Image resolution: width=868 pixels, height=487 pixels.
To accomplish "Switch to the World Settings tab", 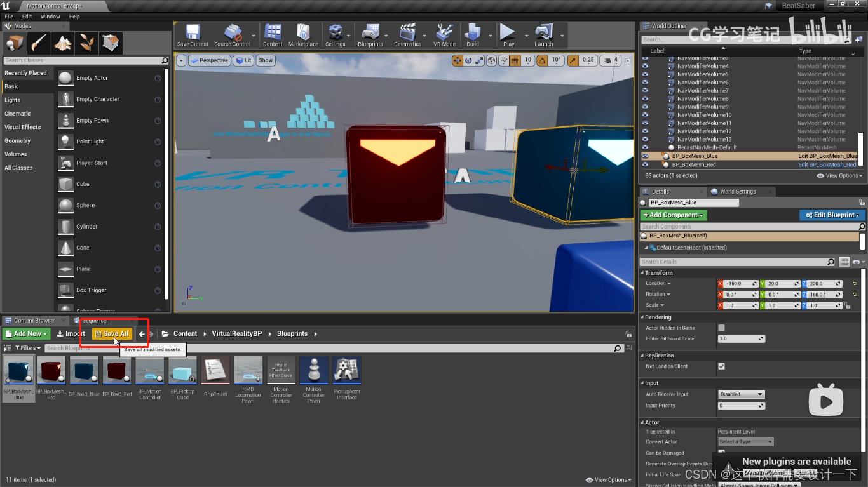I will coord(738,191).
